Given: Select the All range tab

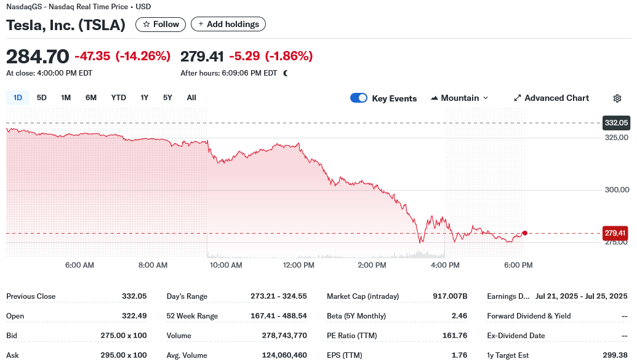Looking at the screenshot, I should [191, 98].
